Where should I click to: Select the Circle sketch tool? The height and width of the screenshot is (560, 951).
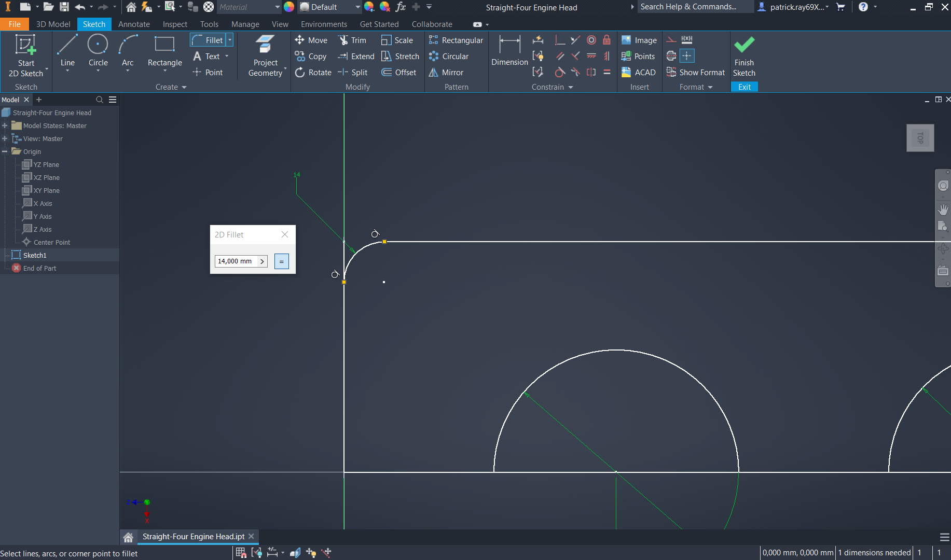[x=98, y=51]
